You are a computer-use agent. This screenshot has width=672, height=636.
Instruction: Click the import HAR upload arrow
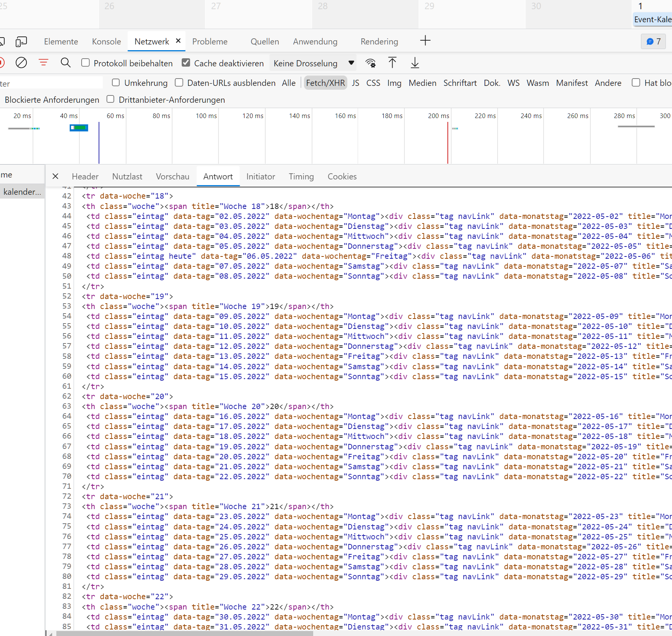tap(392, 63)
